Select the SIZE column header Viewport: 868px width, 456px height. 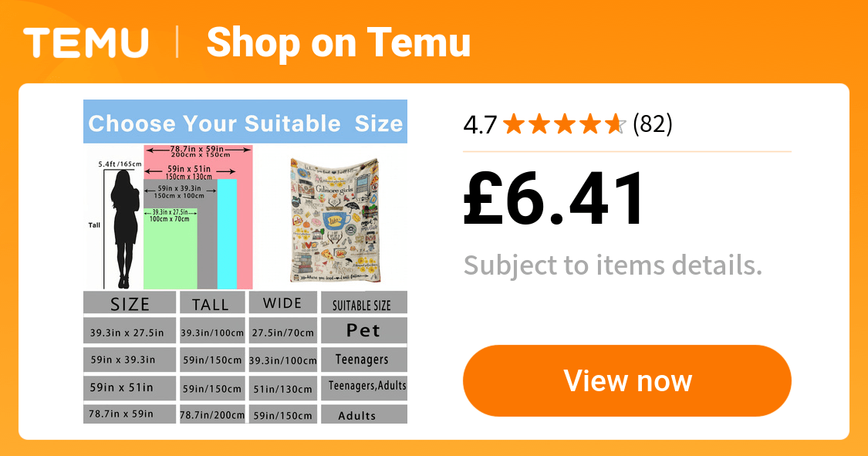(x=130, y=303)
